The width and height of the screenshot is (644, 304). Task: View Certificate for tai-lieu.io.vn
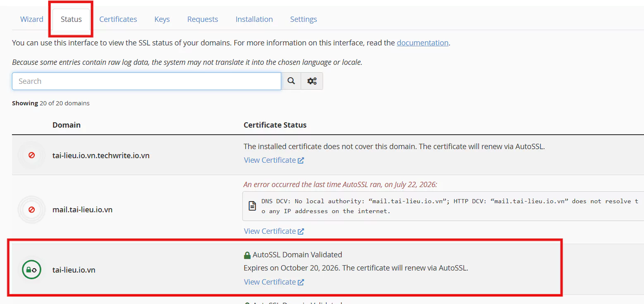(274, 282)
